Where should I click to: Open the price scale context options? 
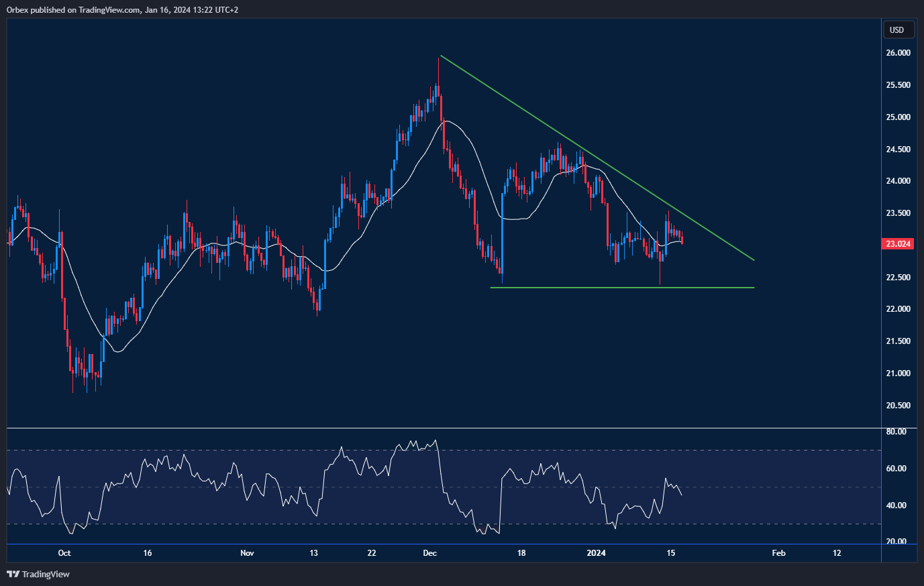899,335
